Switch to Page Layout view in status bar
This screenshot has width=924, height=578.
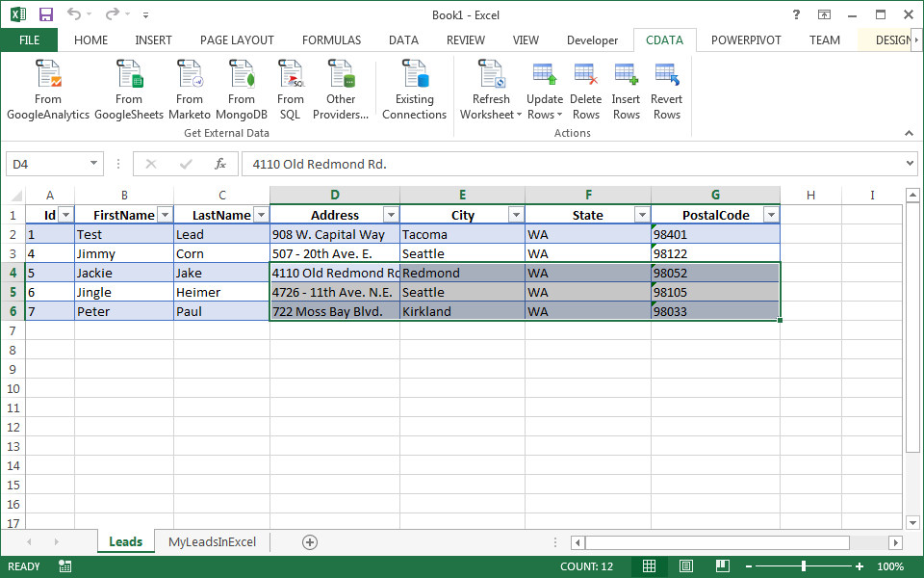pos(684,566)
